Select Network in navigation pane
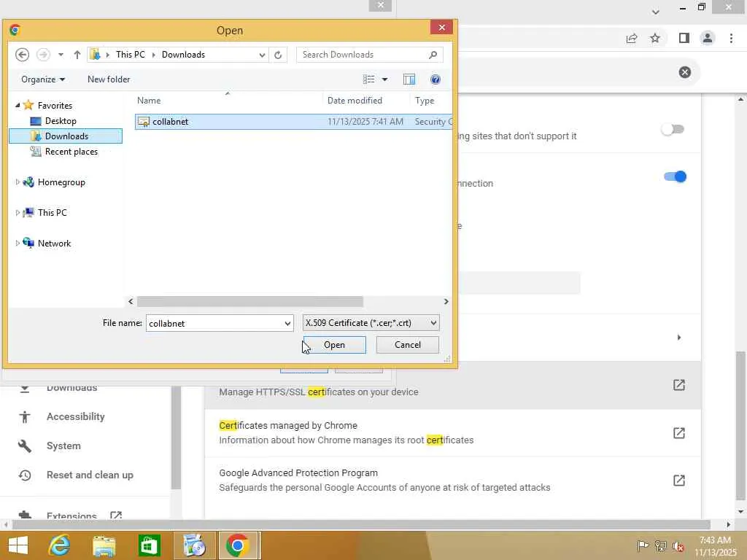 tap(54, 244)
